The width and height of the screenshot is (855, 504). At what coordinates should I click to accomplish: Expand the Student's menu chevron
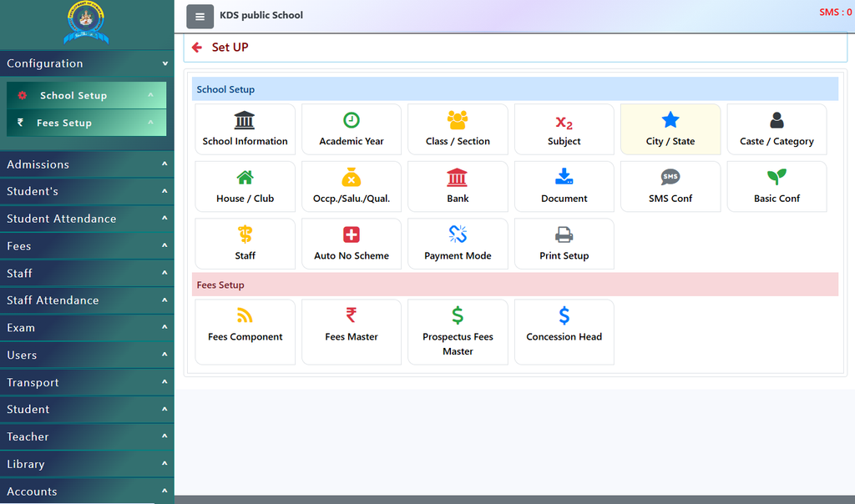pyautogui.click(x=164, y=191)
